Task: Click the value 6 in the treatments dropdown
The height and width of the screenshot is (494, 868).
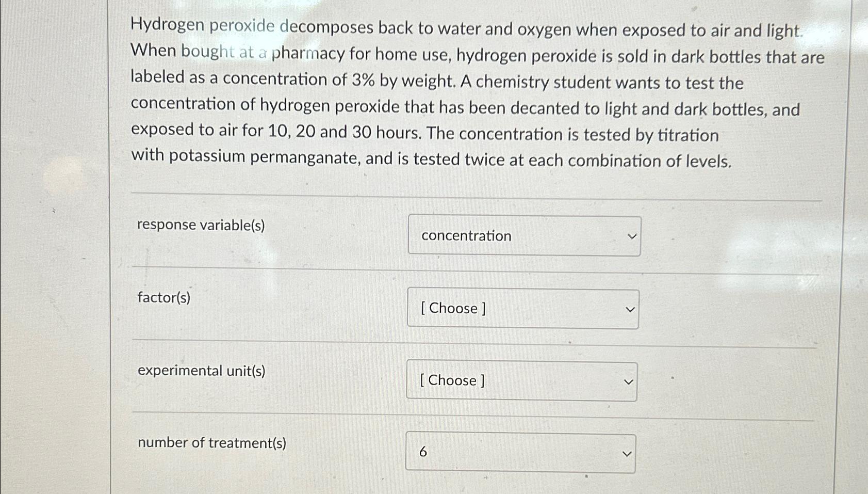Action: (423, 452)
